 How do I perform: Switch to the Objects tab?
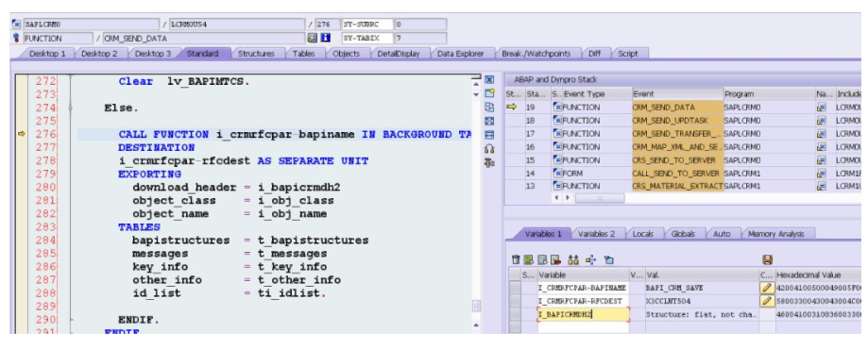[346, 54]
